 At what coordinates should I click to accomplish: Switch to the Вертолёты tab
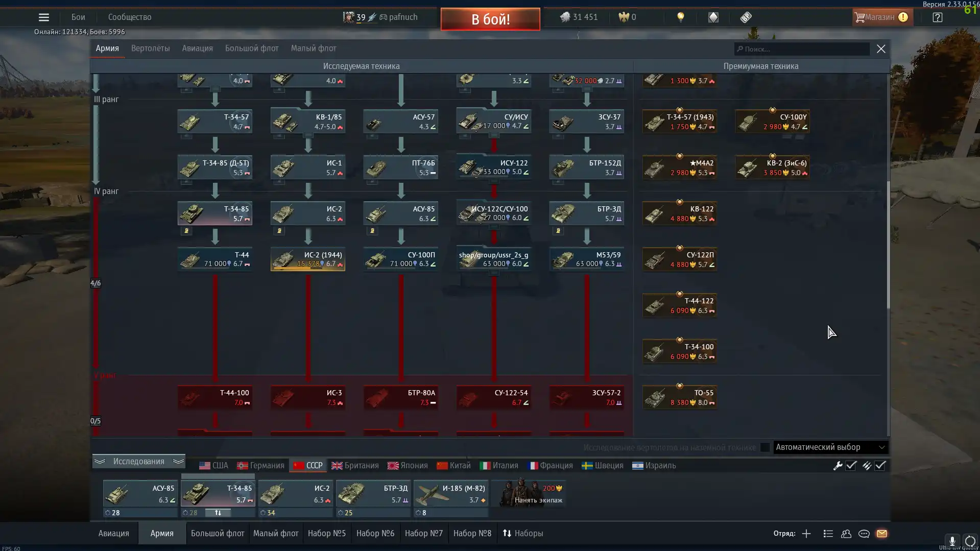click(150, 49)
